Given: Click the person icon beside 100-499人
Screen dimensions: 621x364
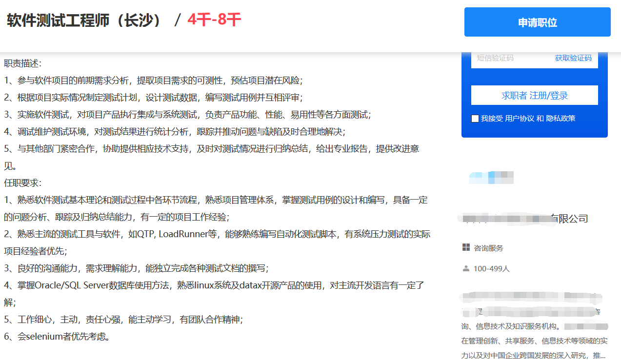Looking at the screenshot, I should [x=466, y=268].
